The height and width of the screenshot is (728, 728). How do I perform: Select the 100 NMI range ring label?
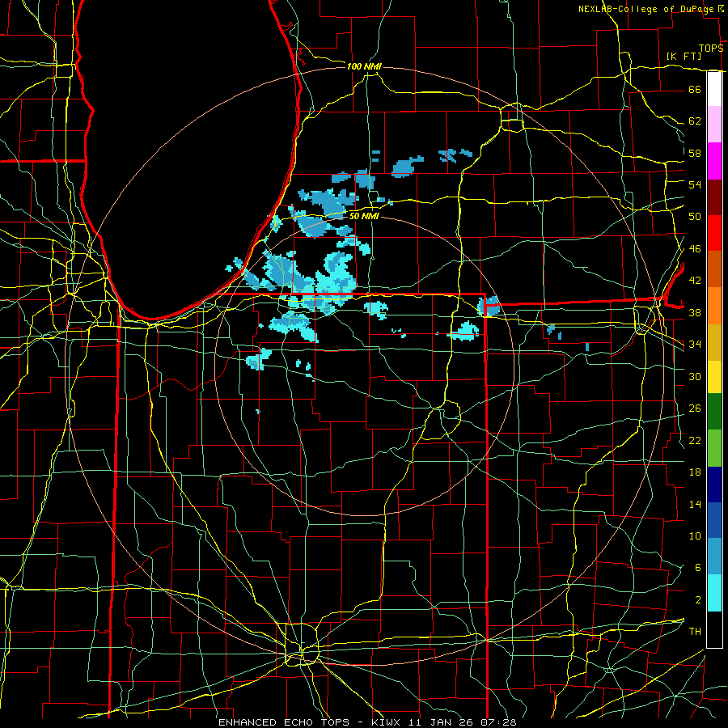[x=364, y=66]
